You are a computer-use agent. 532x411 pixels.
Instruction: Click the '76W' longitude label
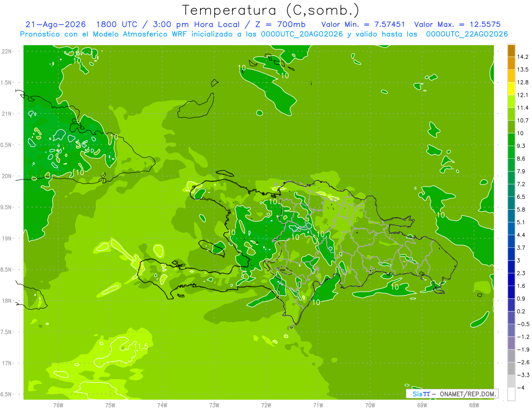[x=58, y=405]
